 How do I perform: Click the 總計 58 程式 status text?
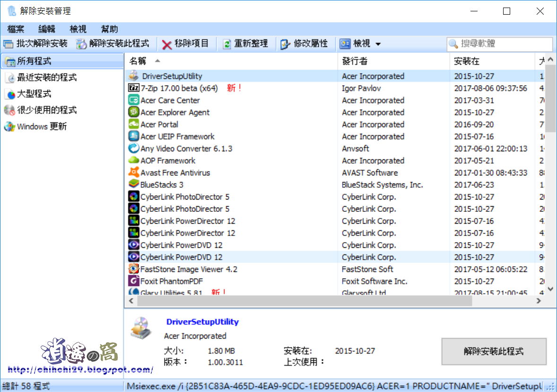[26, 386]
